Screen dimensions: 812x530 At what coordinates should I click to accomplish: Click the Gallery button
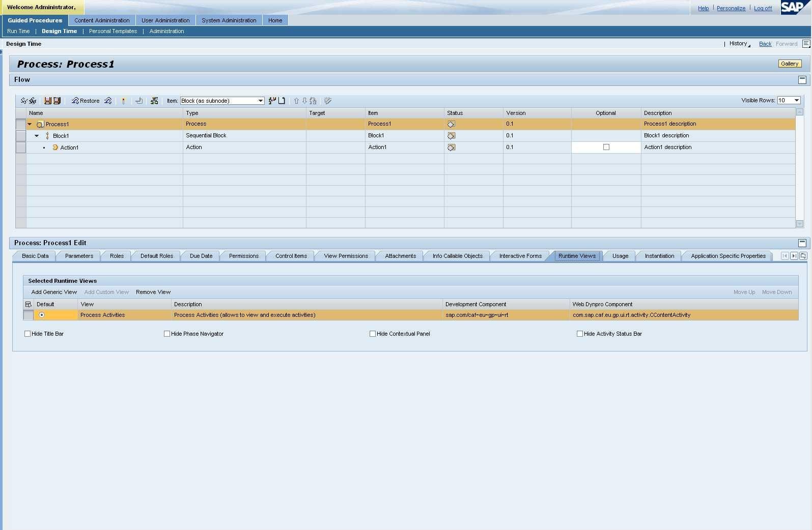[790, 64]
